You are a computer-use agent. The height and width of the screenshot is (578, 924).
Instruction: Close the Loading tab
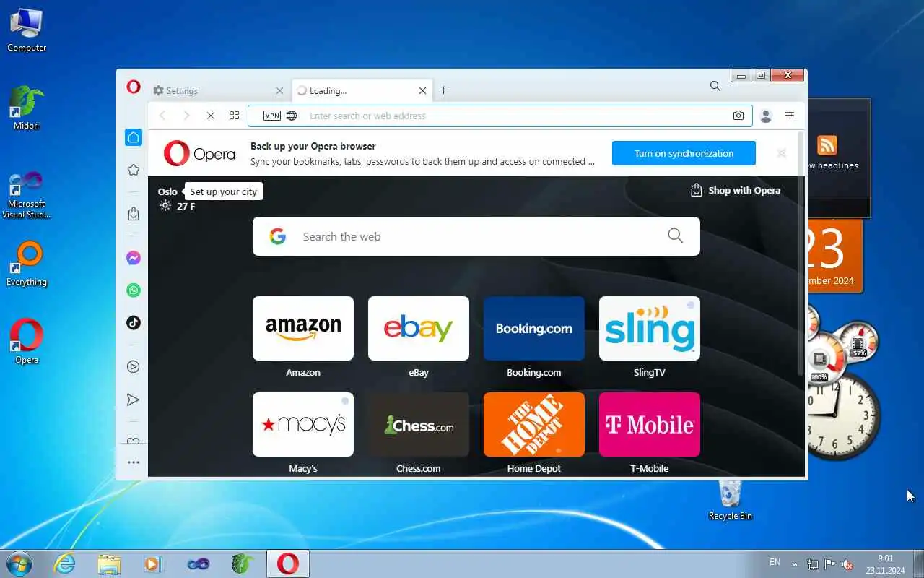pyautogui.click(x=423, y=91)
